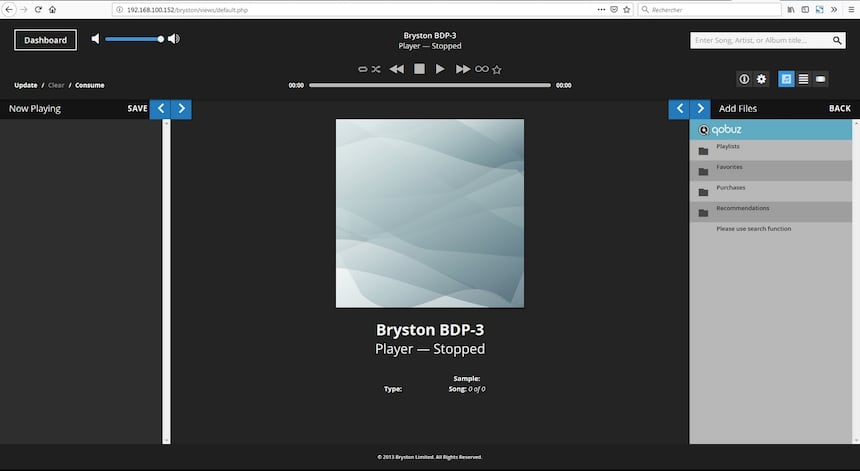Viewport: 860px width, 471px height.
Task: Open the Favorites folder
Action: [x=771, y=171]
